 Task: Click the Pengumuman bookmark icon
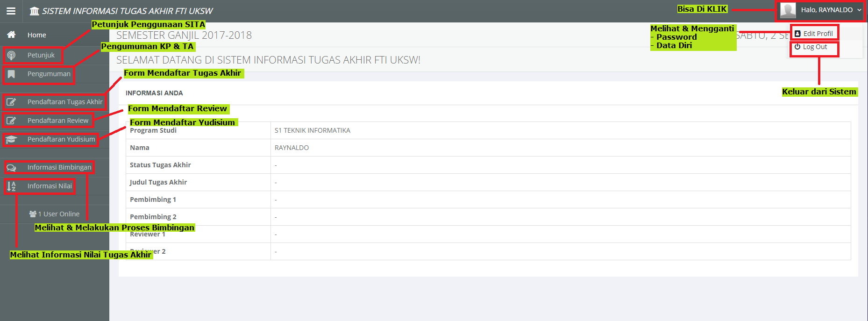pyautogui.click(x=11, y=74)
